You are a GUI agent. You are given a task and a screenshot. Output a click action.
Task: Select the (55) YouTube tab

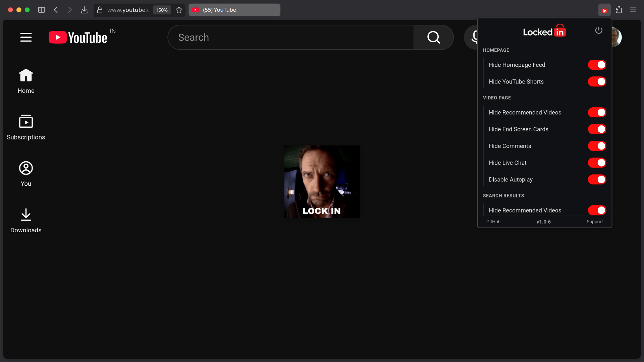coord(234,10)
